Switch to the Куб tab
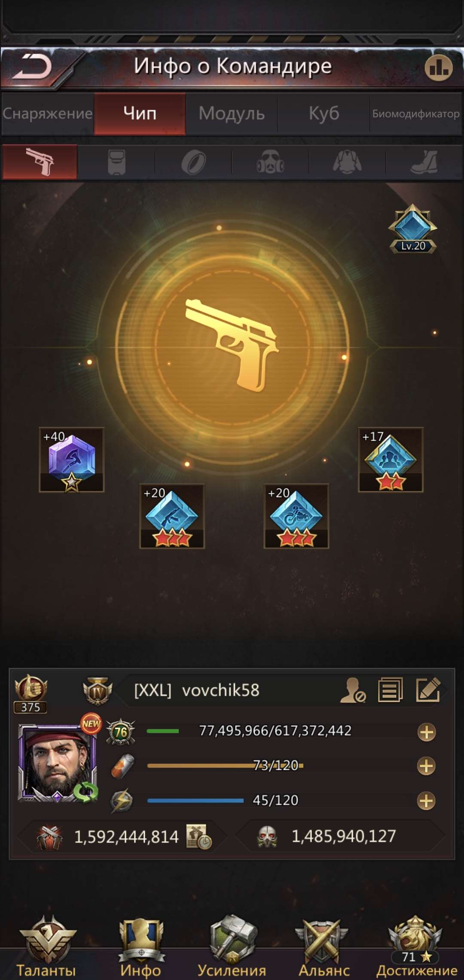Image resolution: width=464 pixels, height=980 pixels. 324,113
